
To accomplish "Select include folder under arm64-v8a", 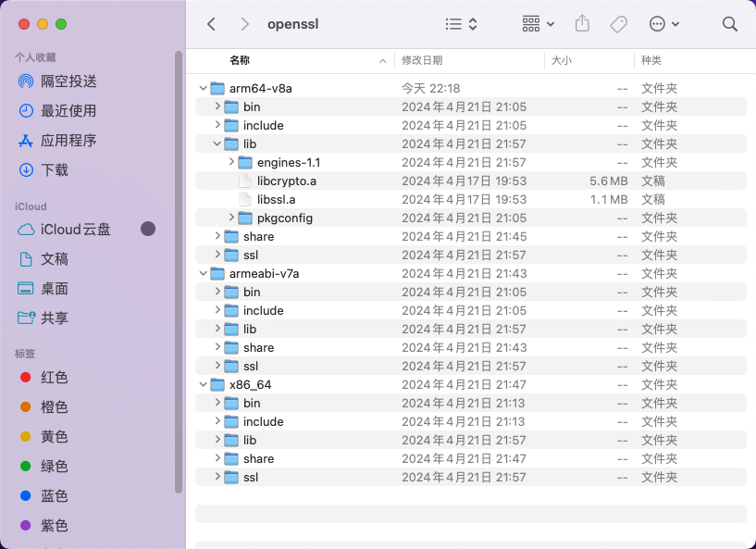I will coord(471,125).
